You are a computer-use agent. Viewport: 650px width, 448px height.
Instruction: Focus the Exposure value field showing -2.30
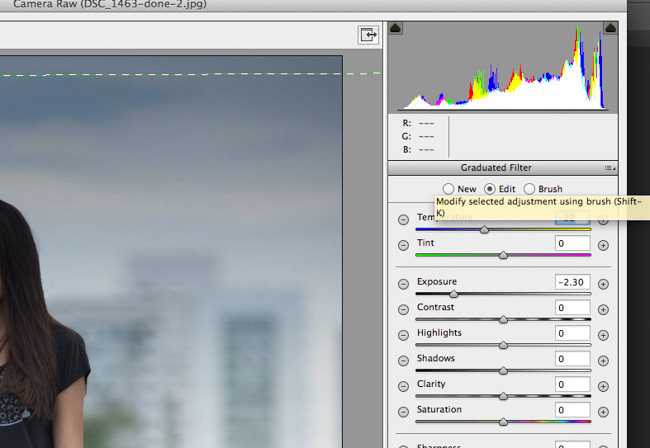click(572, 282)
